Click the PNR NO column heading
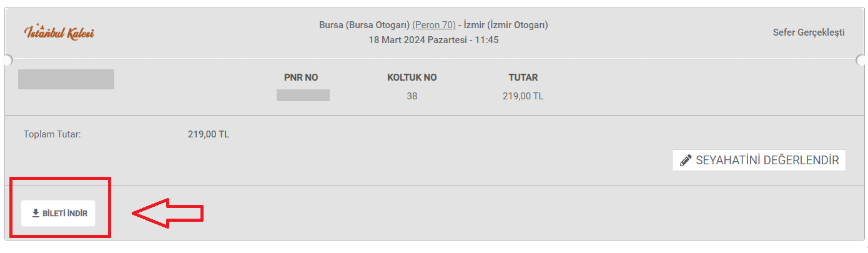868x253 pixels. click(301, 77)
